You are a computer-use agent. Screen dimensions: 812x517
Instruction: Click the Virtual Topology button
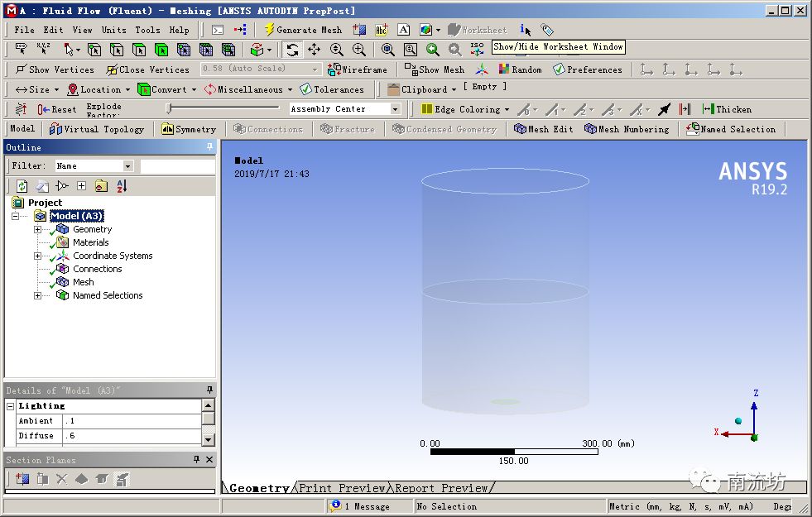coord(97,129)
